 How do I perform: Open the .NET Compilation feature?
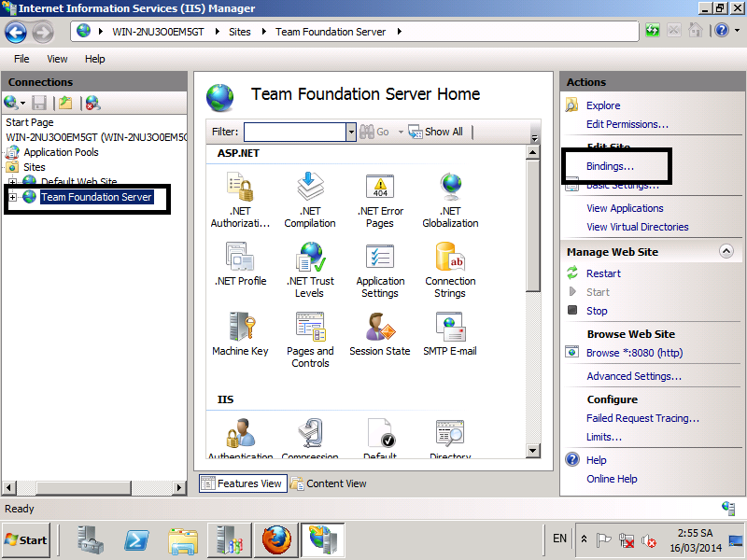310,200
